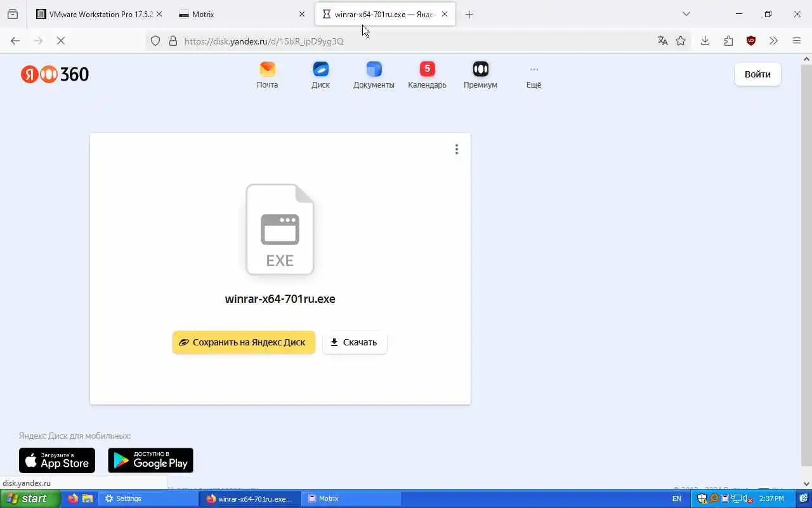Viewport: 812px width, 508px height.
Task: Open the file card three-dot menu
Action: 456,149
